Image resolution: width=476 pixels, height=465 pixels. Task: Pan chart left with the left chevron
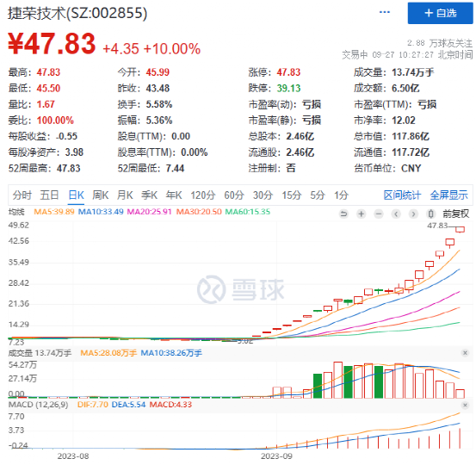pyautogui.click(x=396, y=214)
